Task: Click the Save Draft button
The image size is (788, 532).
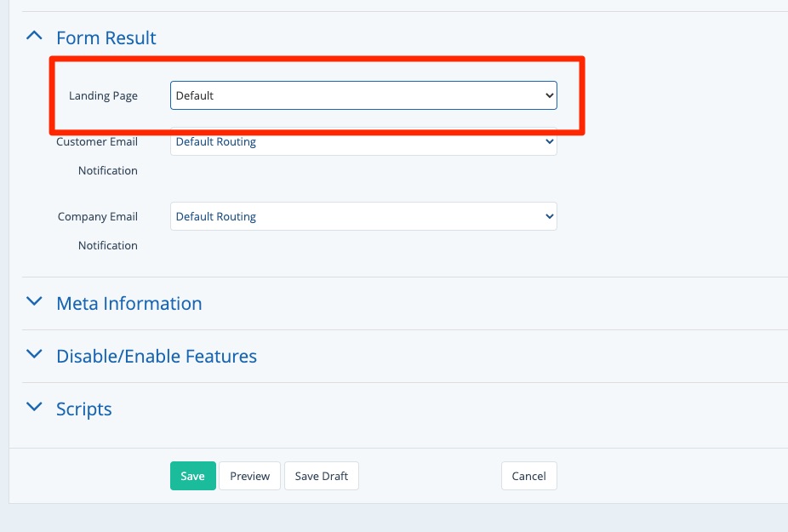Action: [x=322, y=476]
